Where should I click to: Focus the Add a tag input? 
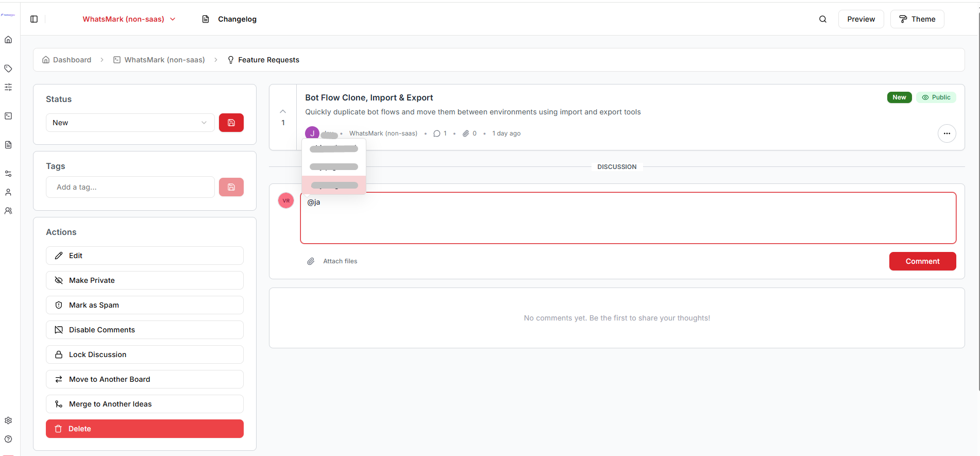click(130, 187)
